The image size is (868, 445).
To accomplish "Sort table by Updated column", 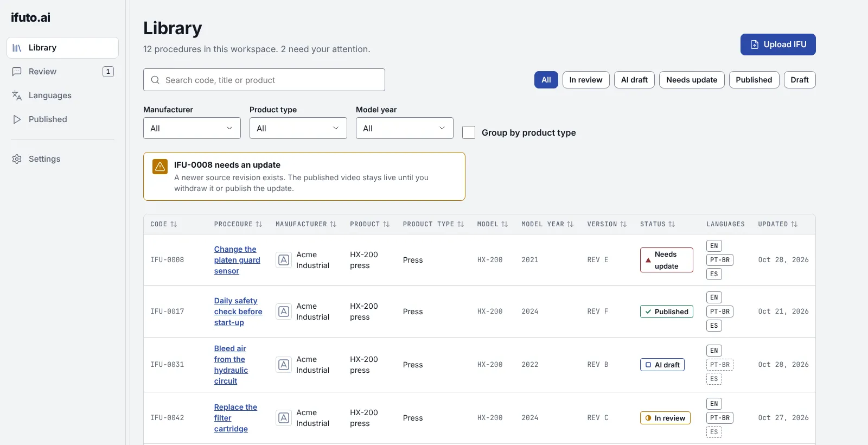I will click(x=778, y=224).
